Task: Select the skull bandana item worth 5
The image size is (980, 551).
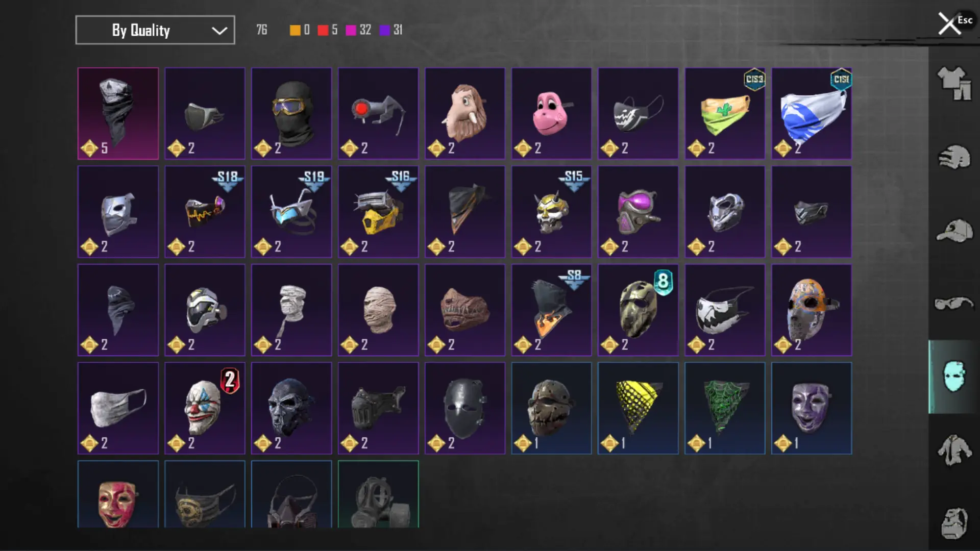Action: pos(118,113)
